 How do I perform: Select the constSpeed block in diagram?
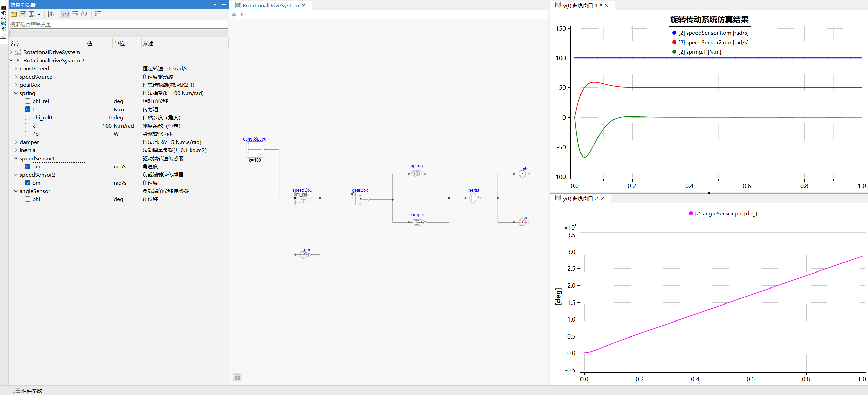coord(255,149)
